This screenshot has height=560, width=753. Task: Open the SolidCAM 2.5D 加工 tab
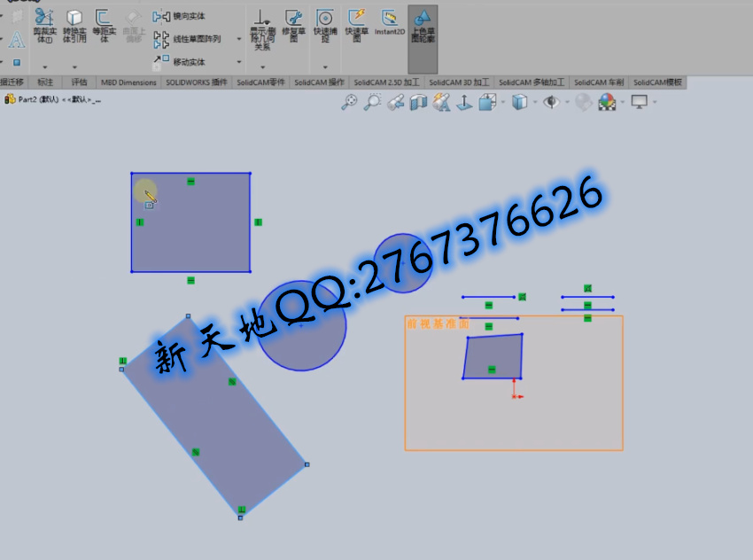click(389, 82)
